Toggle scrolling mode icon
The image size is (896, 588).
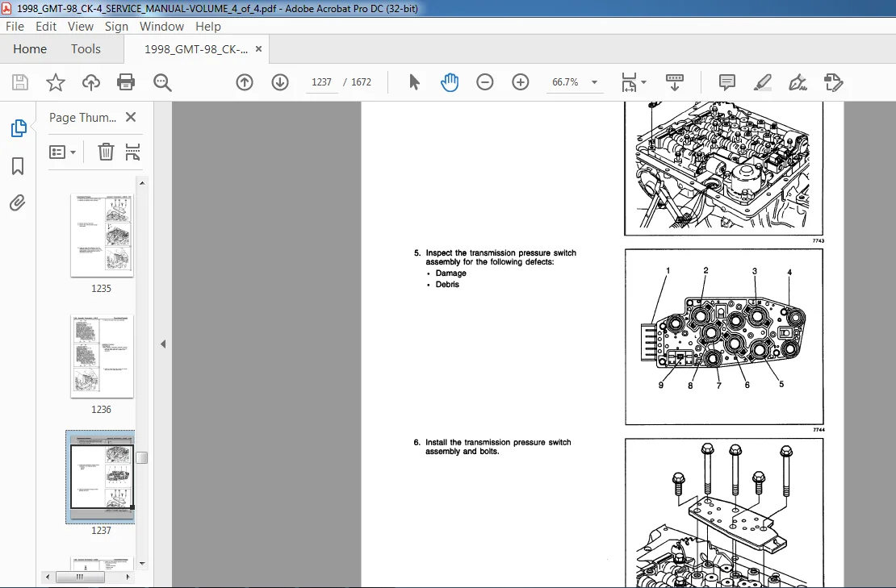point(675,82)
